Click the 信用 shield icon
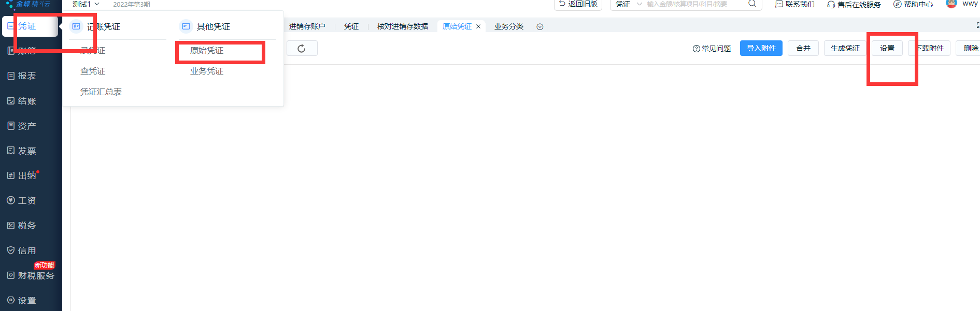The image size is (980, 311). click(x=11, y=250)
